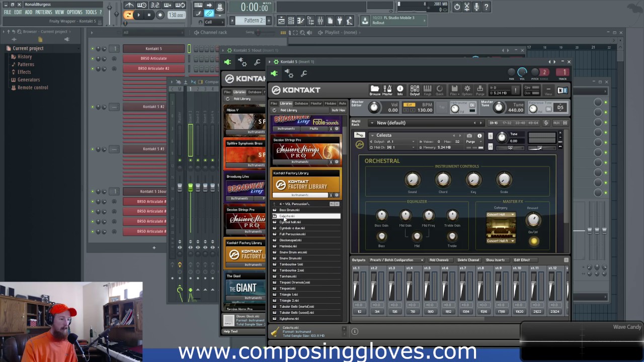Viewport: 644px width, 362px height.
Task: Click the Instr Nav button
Action: (338, 110)
